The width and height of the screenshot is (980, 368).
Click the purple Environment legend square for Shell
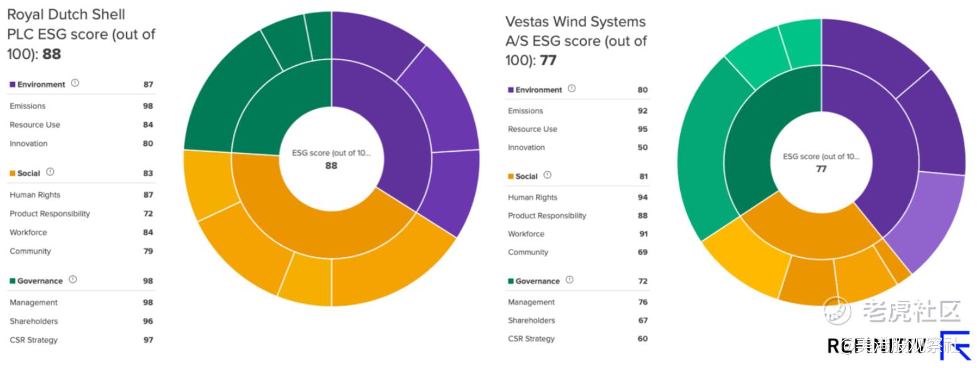tap(12, 85)
